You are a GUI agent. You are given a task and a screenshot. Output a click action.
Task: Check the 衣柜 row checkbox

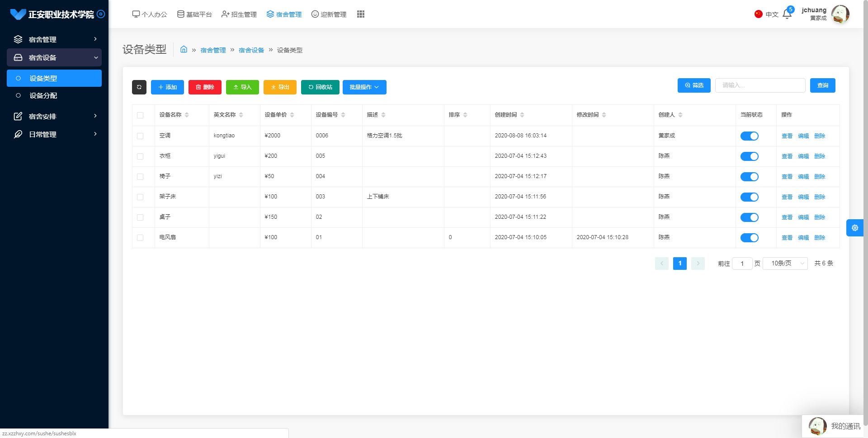point(140,156)
